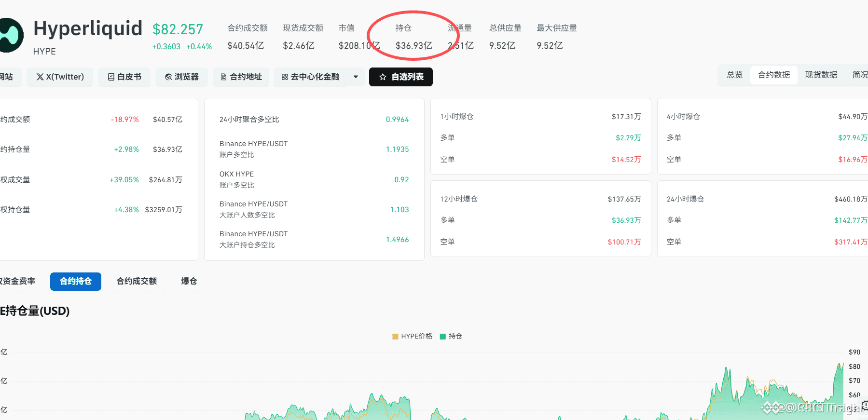The height and width of the screenshot is (420, 868).
Task: Click the $264.81万 value
Action: point(165,180)
